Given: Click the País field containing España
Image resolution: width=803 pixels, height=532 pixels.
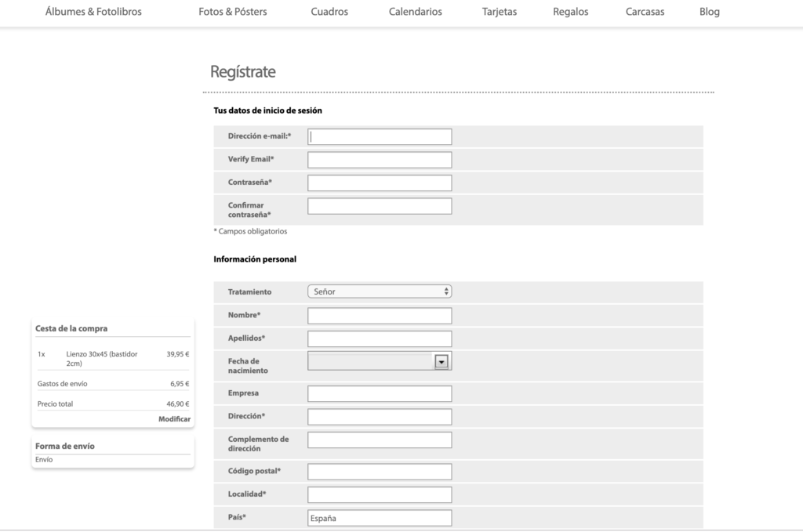Looking at the screenshot, I should point(380,518).
